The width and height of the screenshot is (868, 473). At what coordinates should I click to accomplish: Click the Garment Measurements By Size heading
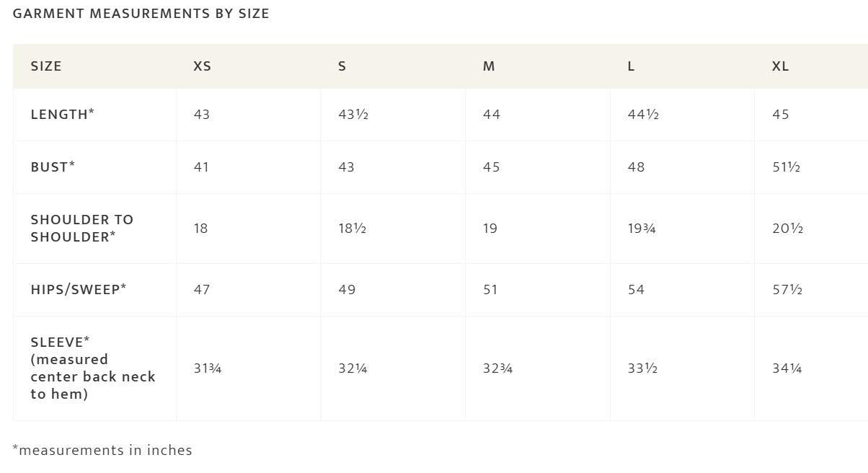pos(141,14)
